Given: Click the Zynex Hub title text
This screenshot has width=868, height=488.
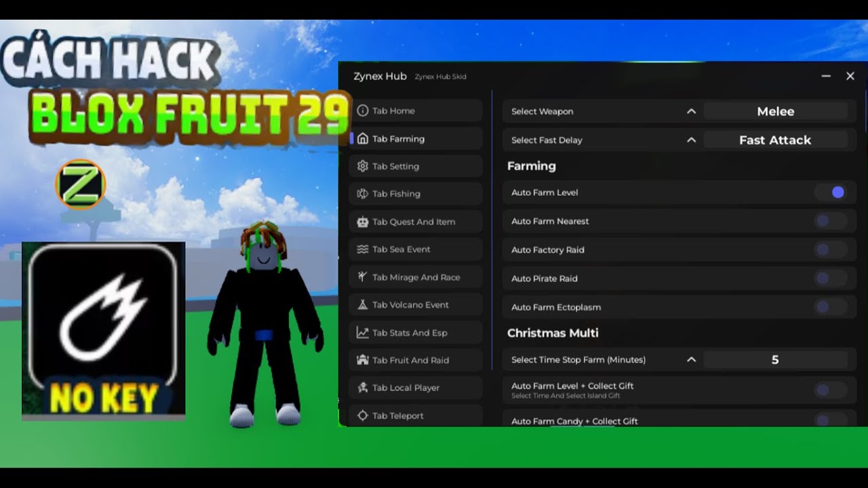Looking at the screenshot, I should click(x=380, y=77).
